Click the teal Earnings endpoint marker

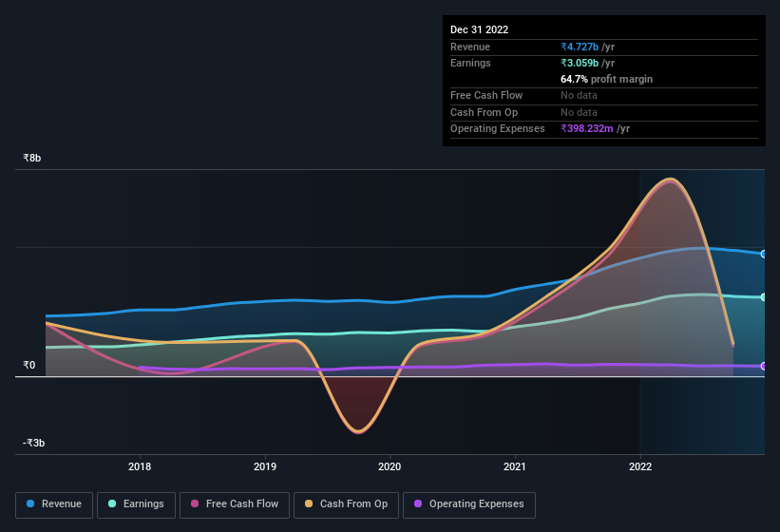coord(764,297)
